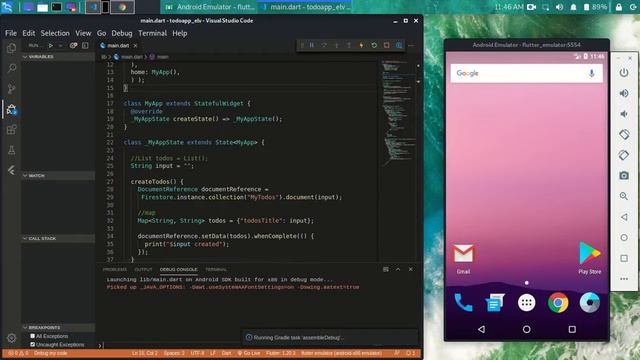Restart the debug session
This screenshot has height=360, width=640.
tap(374, 45)
